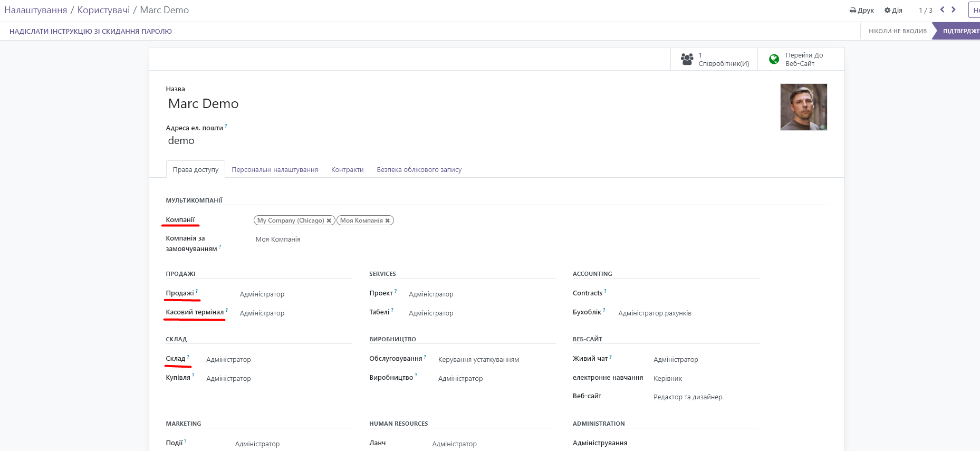Select the Ніколи не входив status
Screen dimensions: 980x451
pos(897,31)
